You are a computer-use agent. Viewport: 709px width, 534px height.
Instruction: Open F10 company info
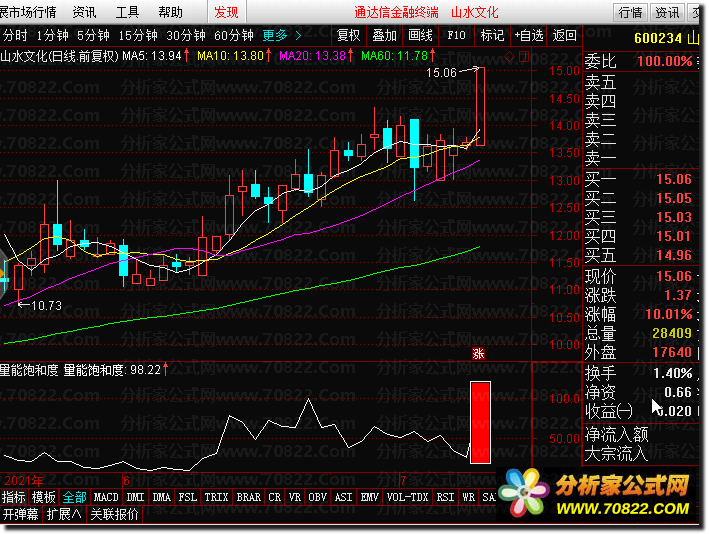pos(456,35)
